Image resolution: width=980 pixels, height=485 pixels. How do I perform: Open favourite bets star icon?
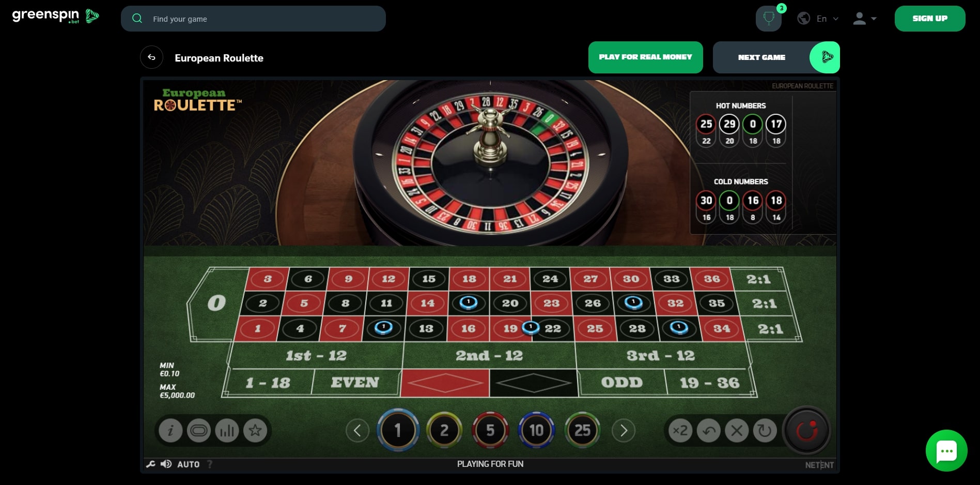tap(255, 430)
